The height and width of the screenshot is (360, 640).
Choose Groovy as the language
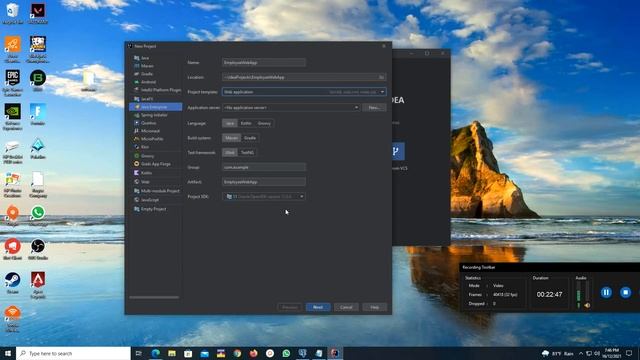pos(264,123)
